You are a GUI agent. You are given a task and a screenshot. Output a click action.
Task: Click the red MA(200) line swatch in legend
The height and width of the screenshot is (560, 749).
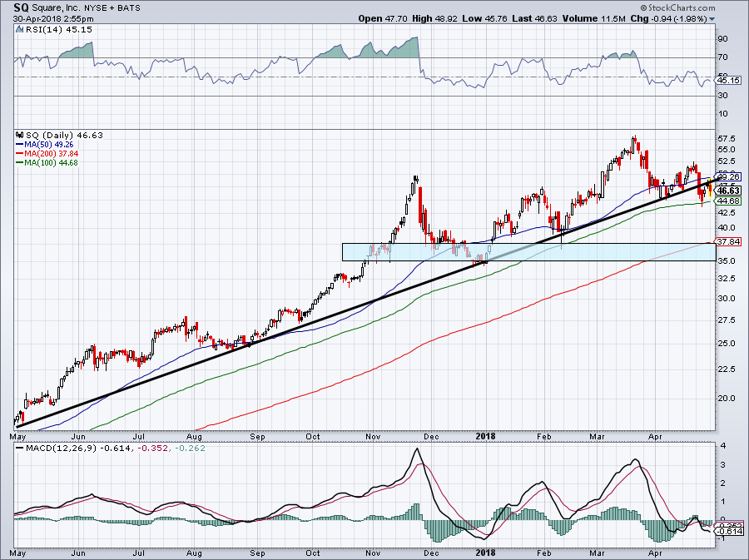[20, 153]
